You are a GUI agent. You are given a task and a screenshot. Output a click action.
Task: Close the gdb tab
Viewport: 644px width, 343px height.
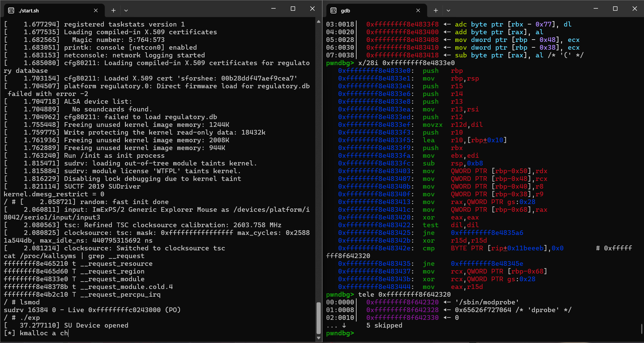point(418,10)
